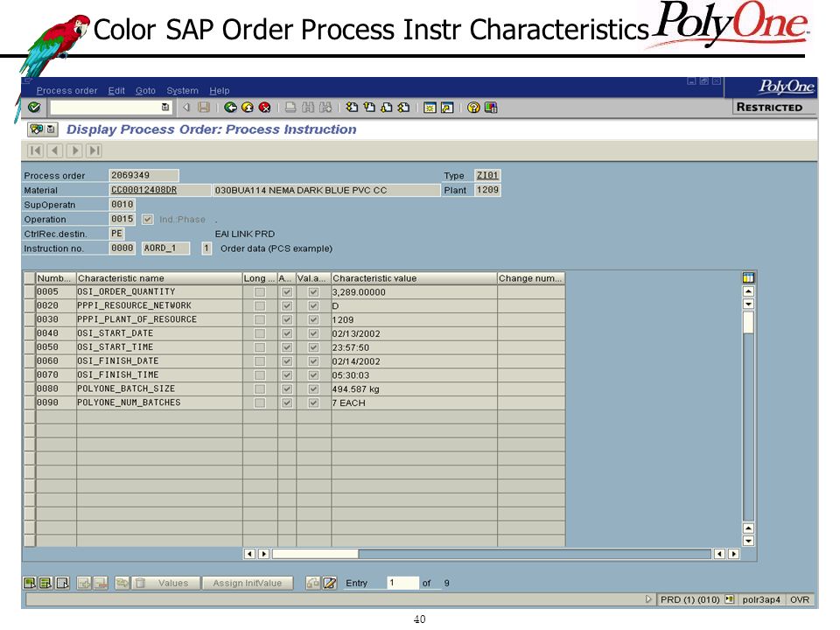
Task: Click the Deselect All icon in bottom toolbar
Action: [x=63, y=583]
